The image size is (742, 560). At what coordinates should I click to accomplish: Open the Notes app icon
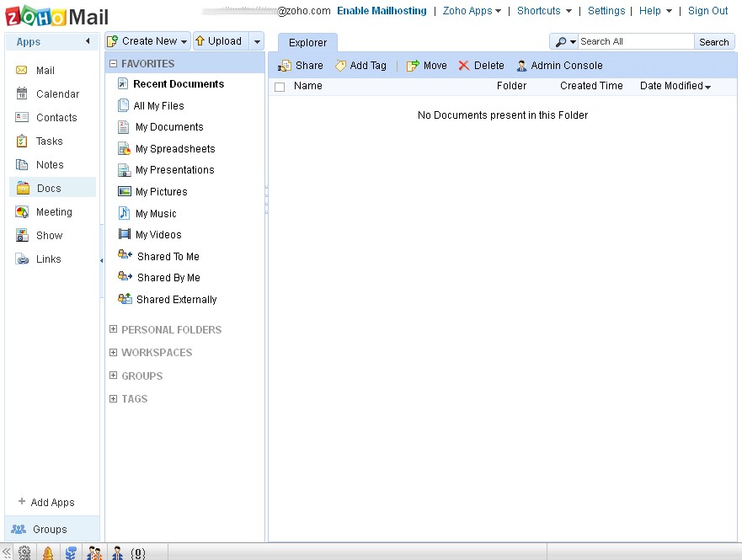21,164
